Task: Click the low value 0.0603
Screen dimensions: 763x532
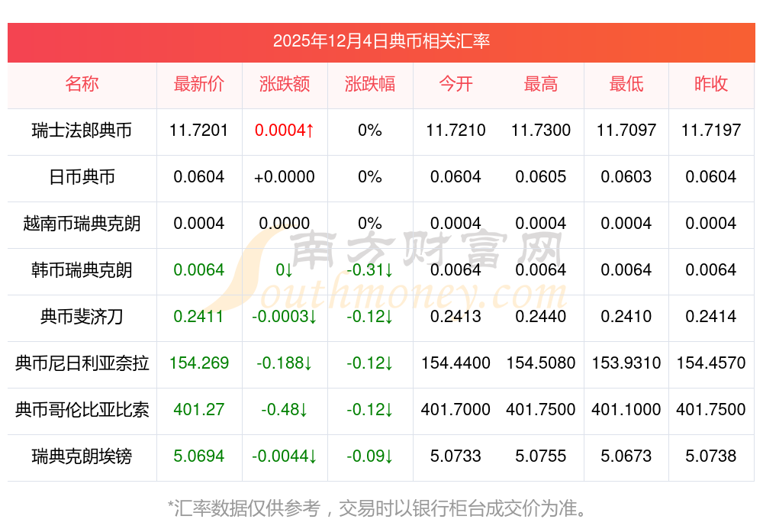Action: pos(626,176)
